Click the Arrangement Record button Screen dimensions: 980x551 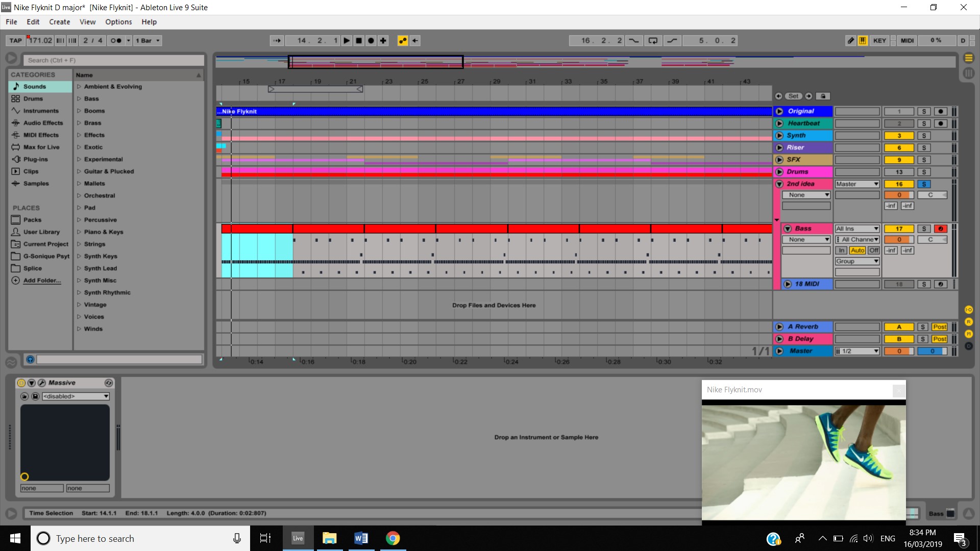pos(371,40)
